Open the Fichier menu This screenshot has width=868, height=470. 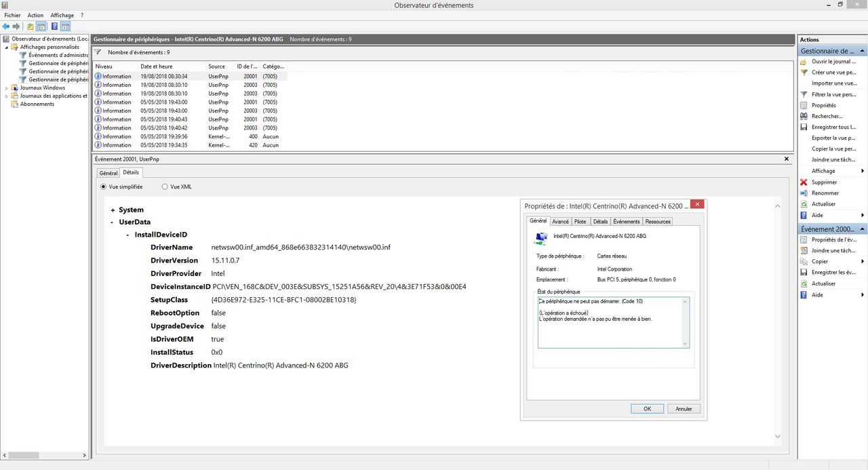[x=12, y=15]
